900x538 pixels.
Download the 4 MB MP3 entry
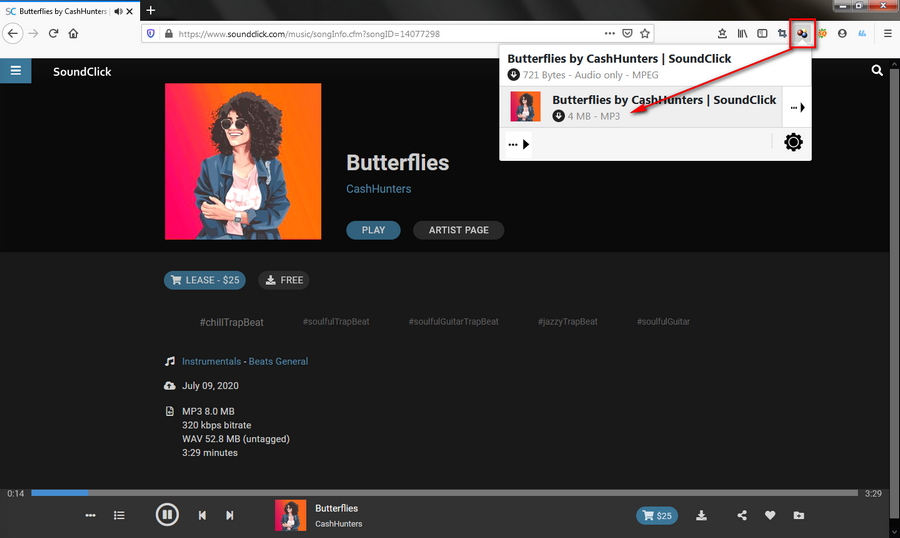pyautogui.click(x=641, y=107)
